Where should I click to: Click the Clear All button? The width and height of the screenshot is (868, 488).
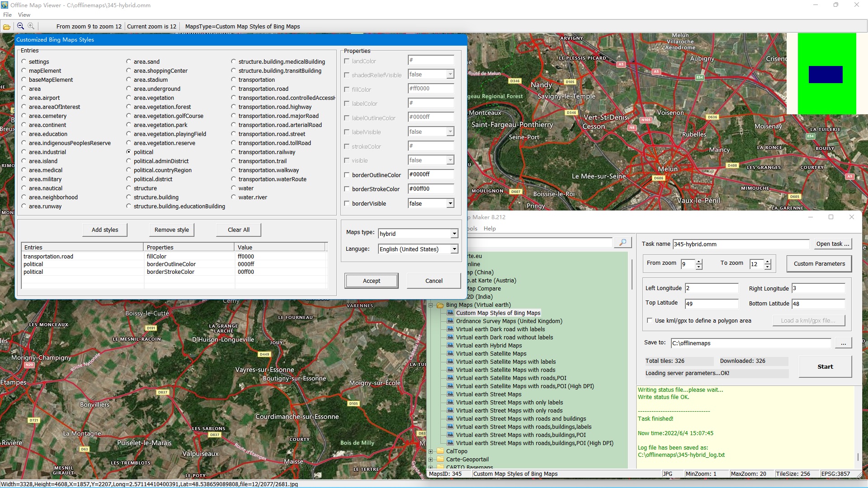point(239,230)
